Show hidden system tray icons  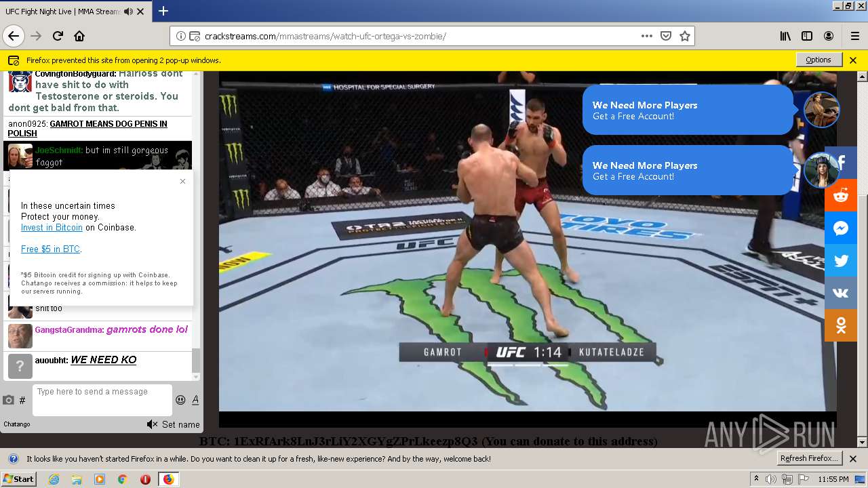(x=756, y=479)
